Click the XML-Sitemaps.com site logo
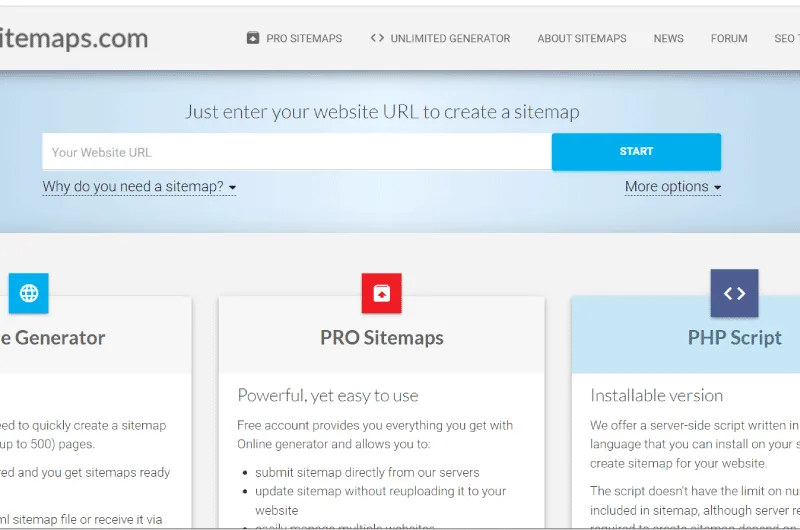 [x=74, y=39]
